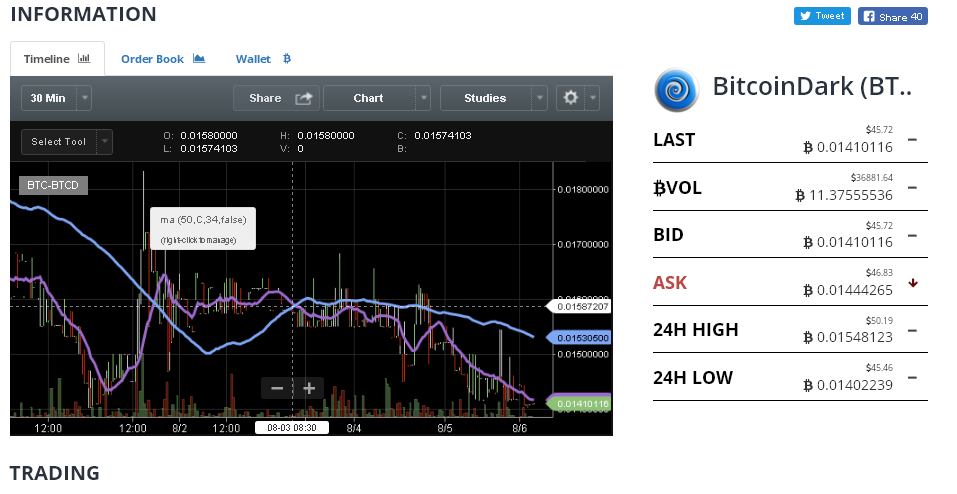Click the dash indicator on BVOL row
Viewport: 957px width, 494px height.
pyautogui.click(x=912, y=187)
